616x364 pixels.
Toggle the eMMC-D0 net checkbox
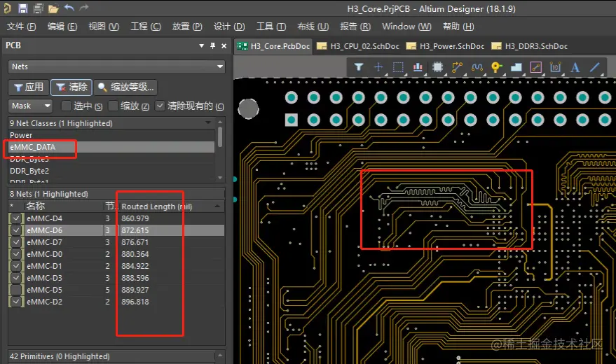[16, 254]
